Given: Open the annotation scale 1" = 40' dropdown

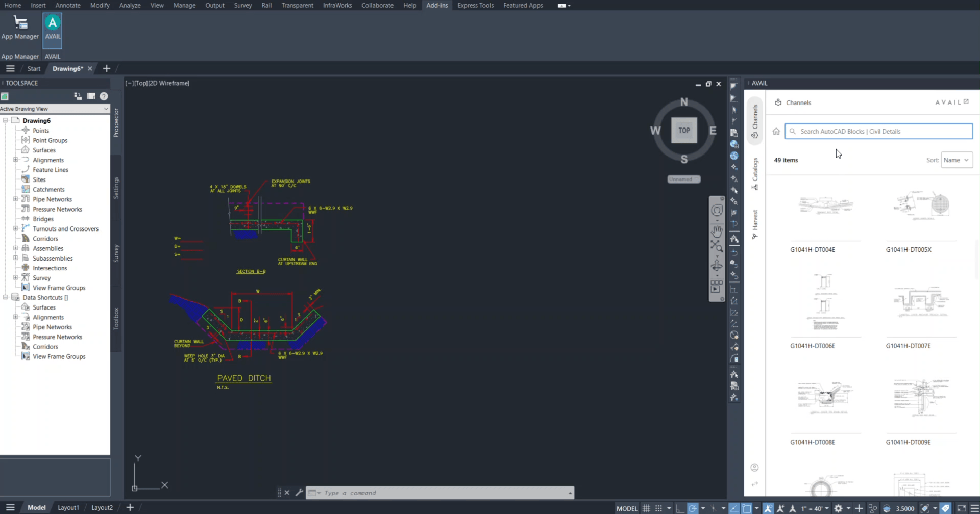Looking at the screenshot, I should (x=815, y=508).
